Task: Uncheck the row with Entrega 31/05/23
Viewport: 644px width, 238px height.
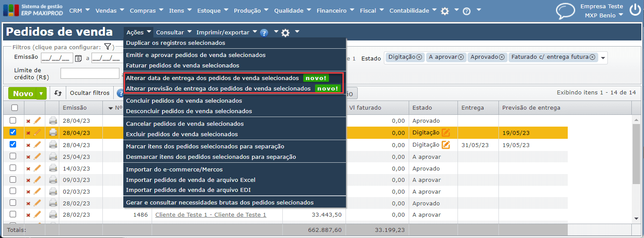Action: [x=13, y=144]
